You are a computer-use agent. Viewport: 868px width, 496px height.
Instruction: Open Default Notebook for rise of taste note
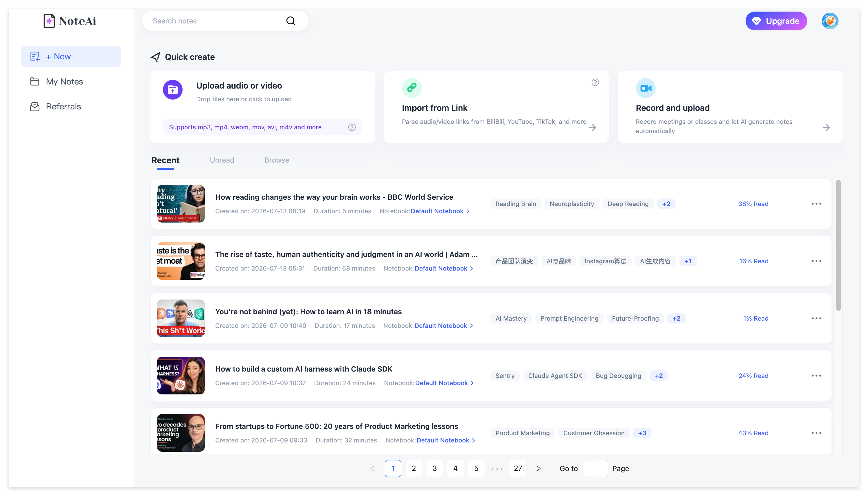(x=444, y=268)
